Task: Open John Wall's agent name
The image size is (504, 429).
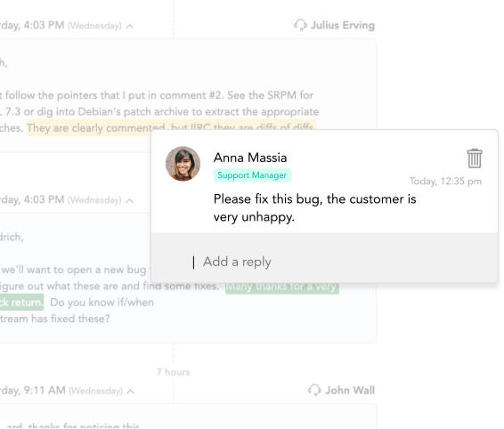Action: click(350, 390)
